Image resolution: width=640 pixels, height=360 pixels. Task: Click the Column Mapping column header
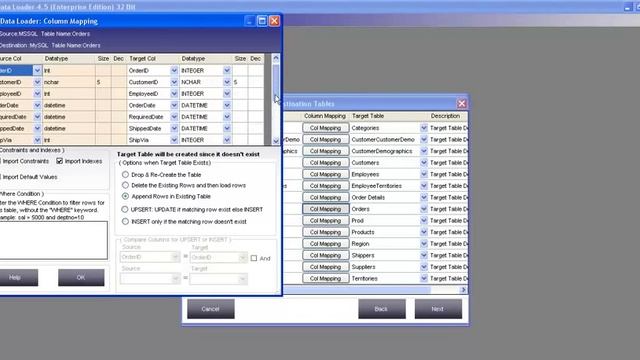click(x=325, y=116)
